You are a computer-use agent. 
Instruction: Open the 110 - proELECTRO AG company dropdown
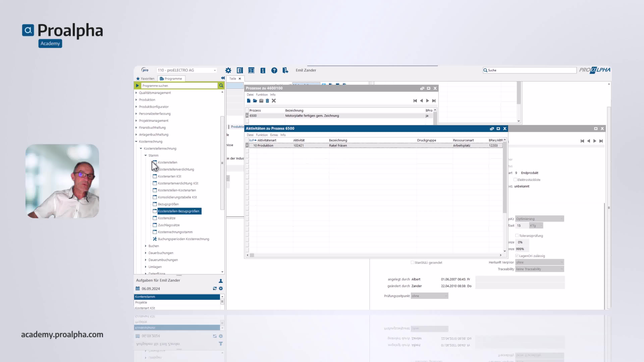tap(215, 70)
